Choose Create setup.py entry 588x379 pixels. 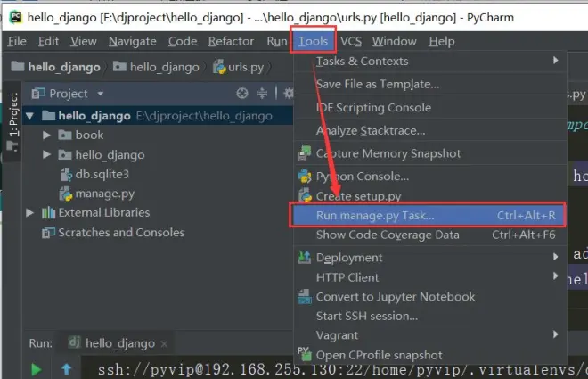(430, 196)
